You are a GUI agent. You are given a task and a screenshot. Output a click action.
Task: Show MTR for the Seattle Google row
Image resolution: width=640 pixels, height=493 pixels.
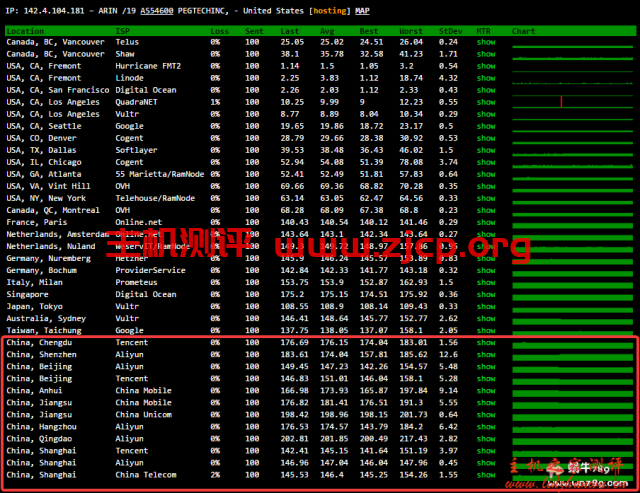486,126
